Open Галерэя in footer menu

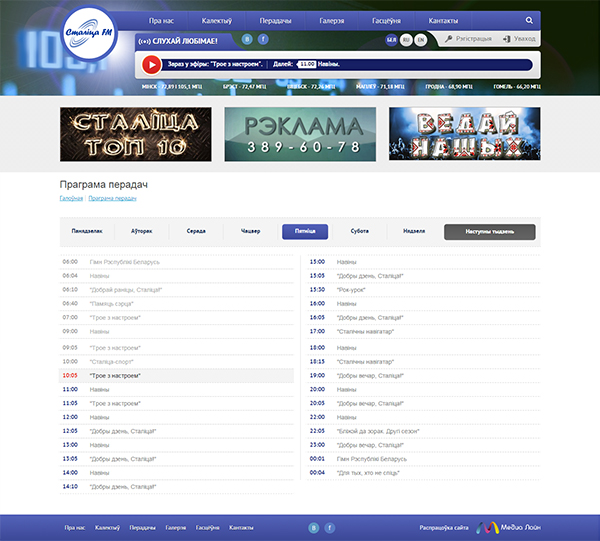[x=176, y=528]
